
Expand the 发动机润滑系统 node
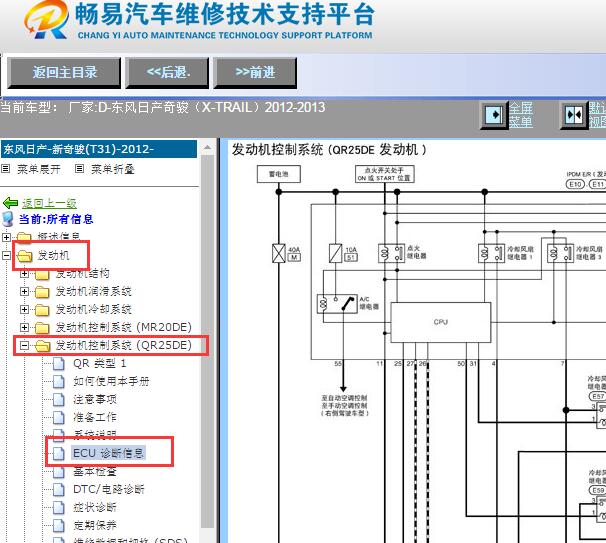(24, 291)
